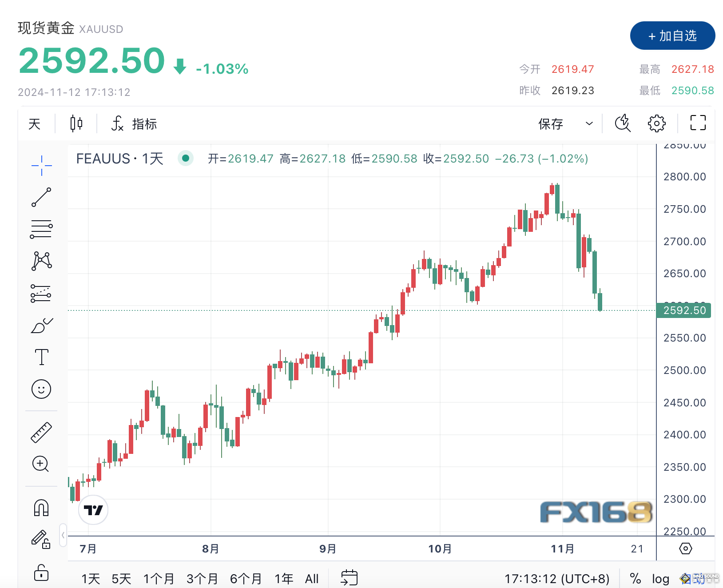723x588 pixels.
Task: Click the 2592.50 current price label
Action: point(684,310)
